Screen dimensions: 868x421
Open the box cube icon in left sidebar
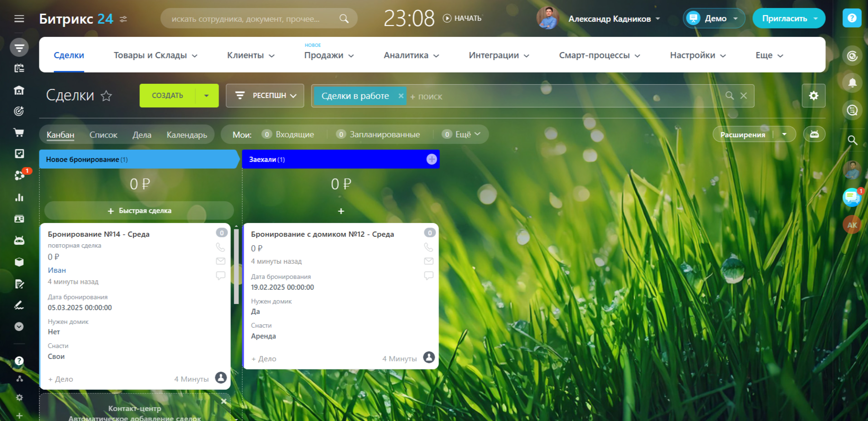coord(19,262)
